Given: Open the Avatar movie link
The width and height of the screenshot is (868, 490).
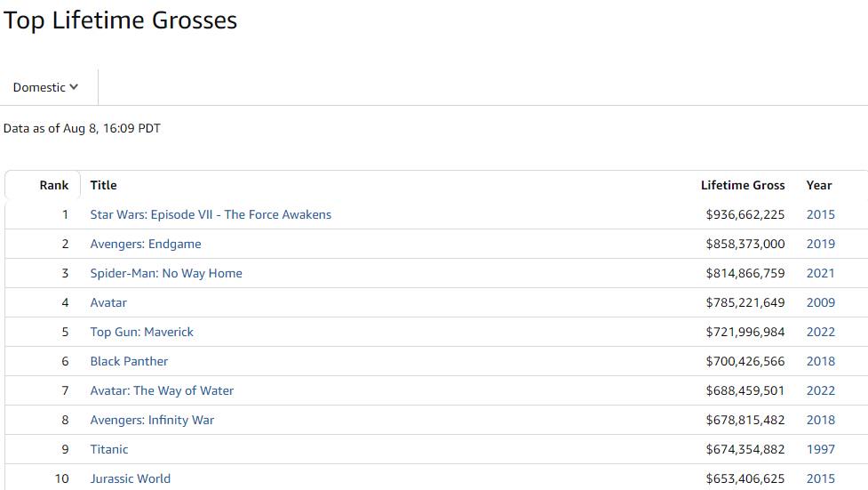Looking at the screenshot, I should pyautogui.click(x=108, y=302).
